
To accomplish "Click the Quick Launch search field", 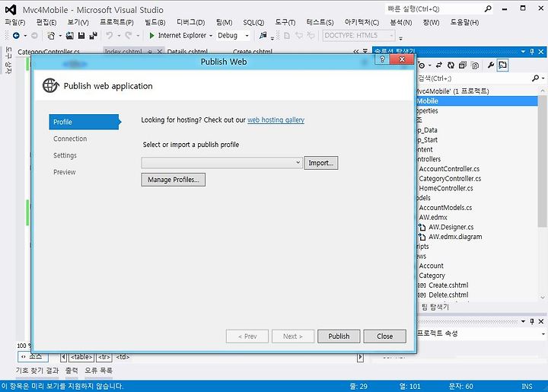I will coord(435,8).
